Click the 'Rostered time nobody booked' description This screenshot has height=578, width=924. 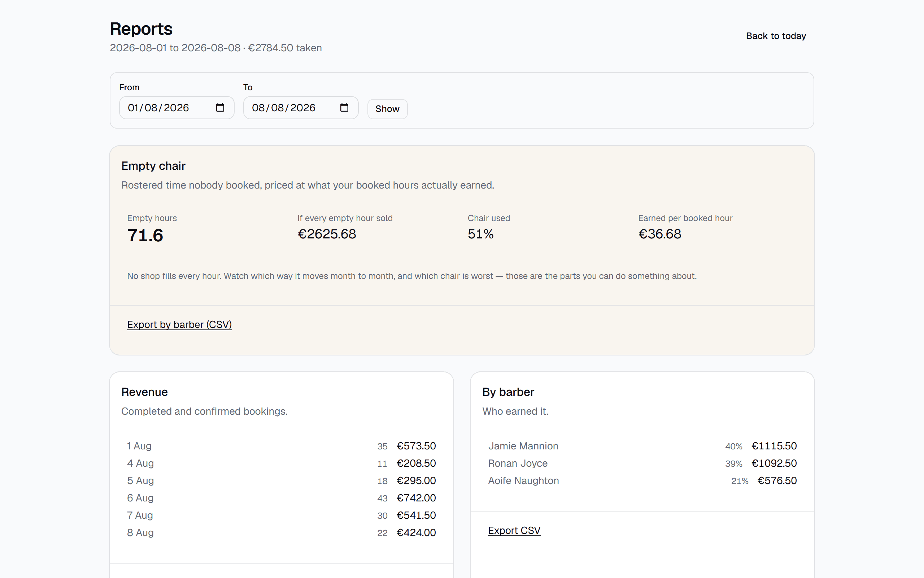[308, 185]
